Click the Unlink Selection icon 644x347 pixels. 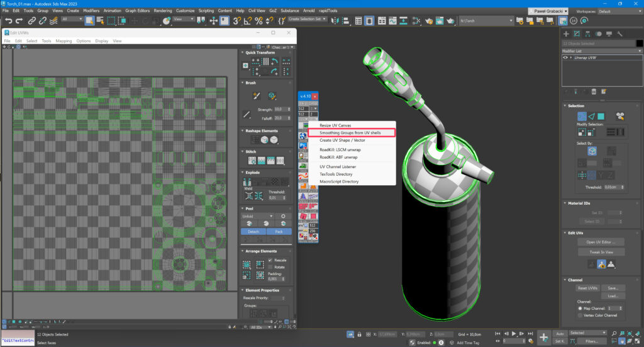click(x=42, y=21)
